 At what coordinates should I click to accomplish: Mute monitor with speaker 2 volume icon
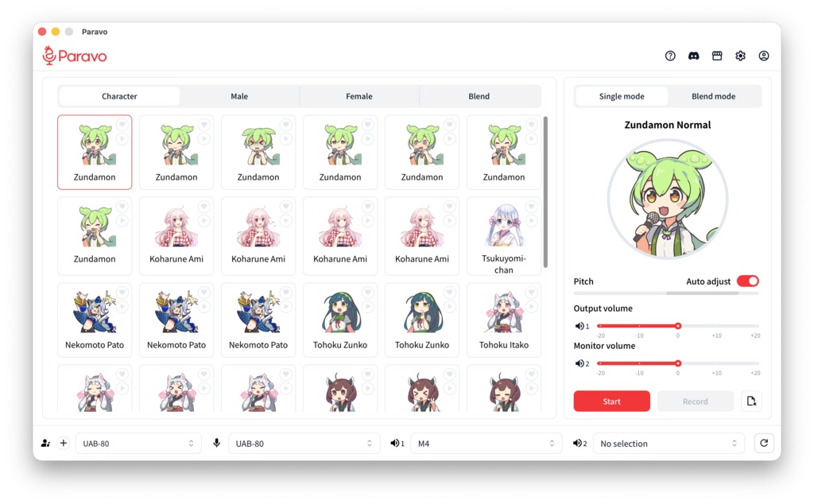582,363
